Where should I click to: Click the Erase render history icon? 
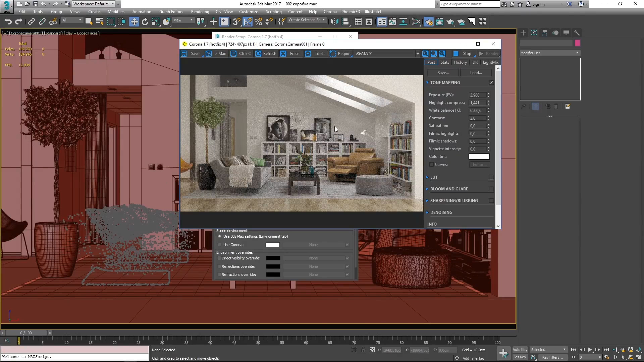(x=283, y=53)
